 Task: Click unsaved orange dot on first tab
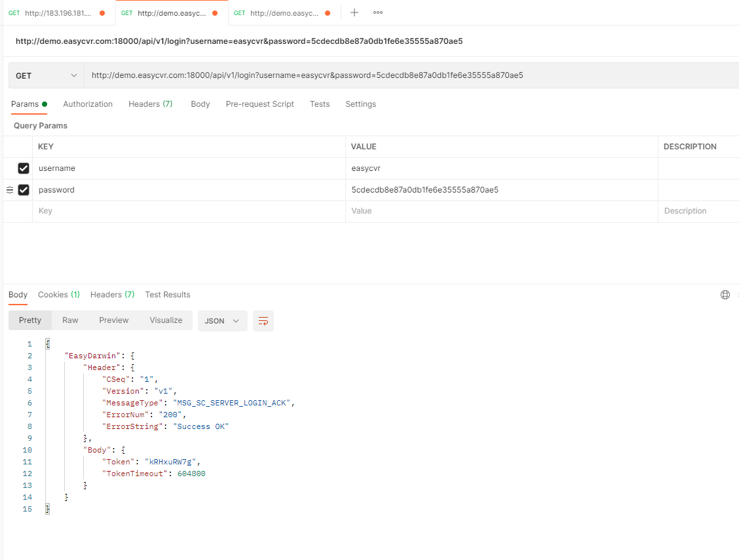click(x=102, y=13)
